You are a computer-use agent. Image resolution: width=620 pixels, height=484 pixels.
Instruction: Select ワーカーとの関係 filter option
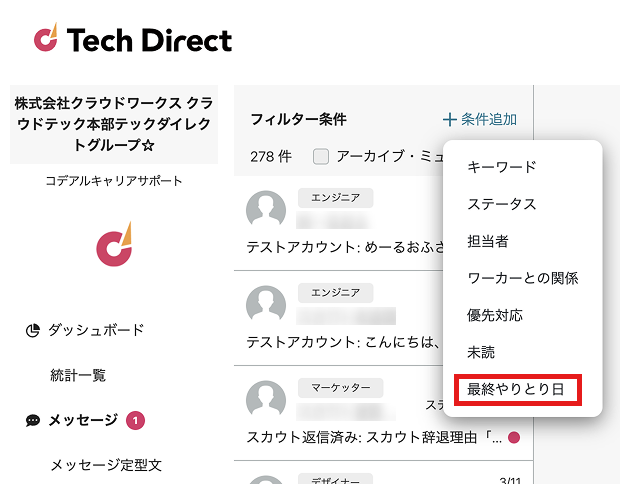pos(523,278)
